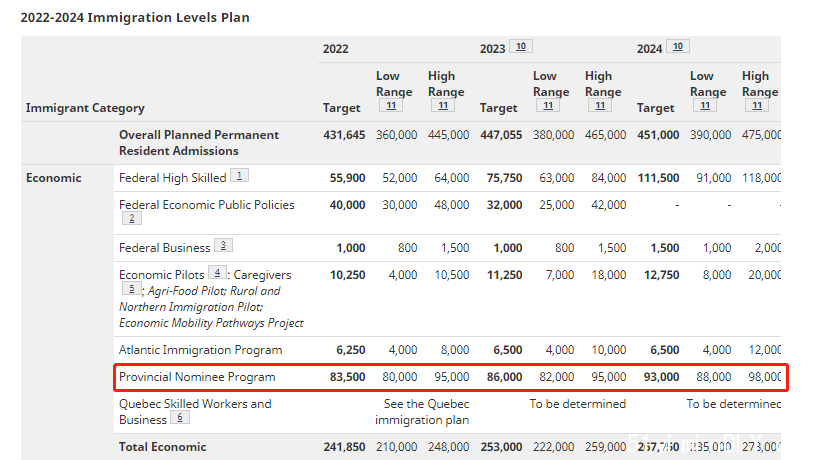The image size is (819, 460).
Task: Open footnote 5 after Caregivers
Action: pos(132,288)
